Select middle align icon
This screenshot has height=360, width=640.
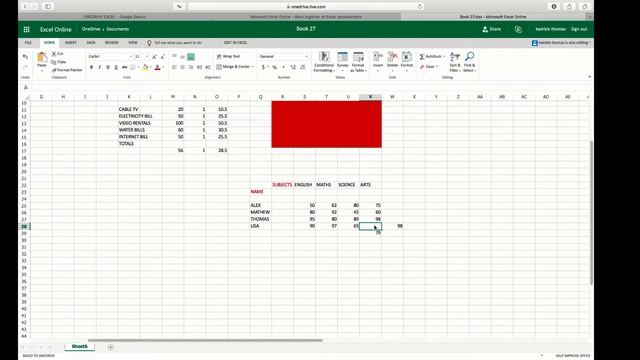coord(182,57)
